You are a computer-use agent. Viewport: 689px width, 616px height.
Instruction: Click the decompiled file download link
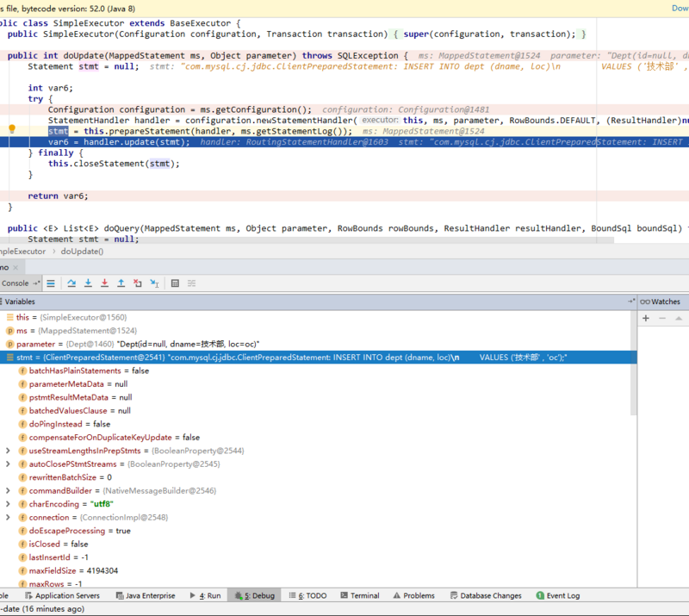coord(680,9)
